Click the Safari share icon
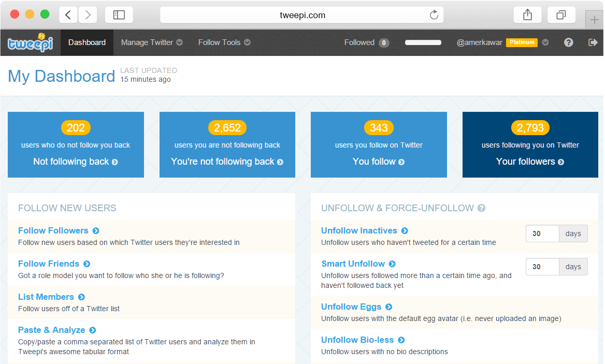Viewport: 605px width, 364px height. (x=527, y=15)
